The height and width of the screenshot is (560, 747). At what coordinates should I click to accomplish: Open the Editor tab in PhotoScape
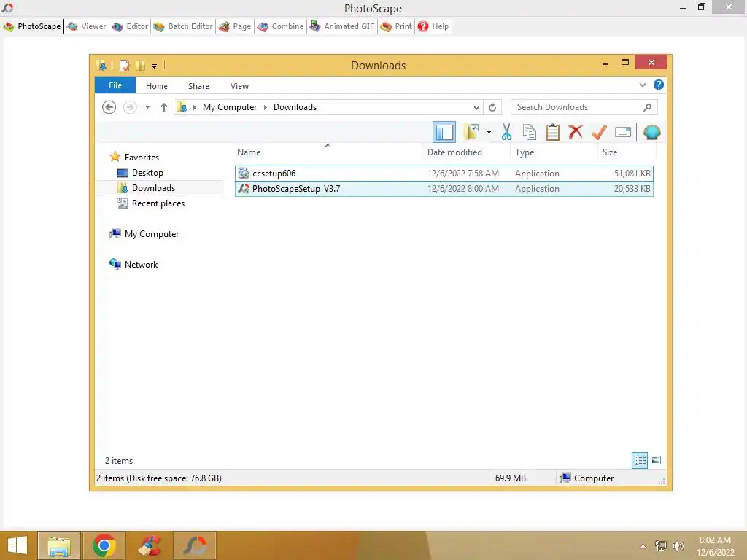pyautogui.click(x=130, y=26)
